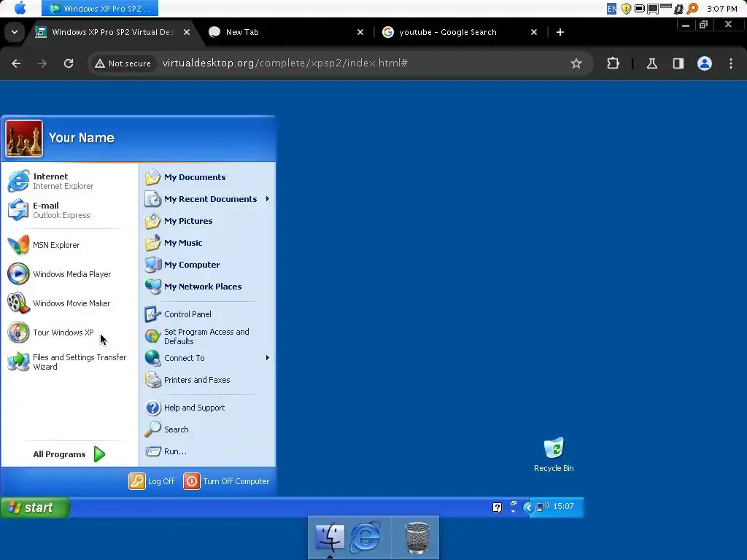Click the EN input language indicator
Screen dimensions: 747x560
612,9
